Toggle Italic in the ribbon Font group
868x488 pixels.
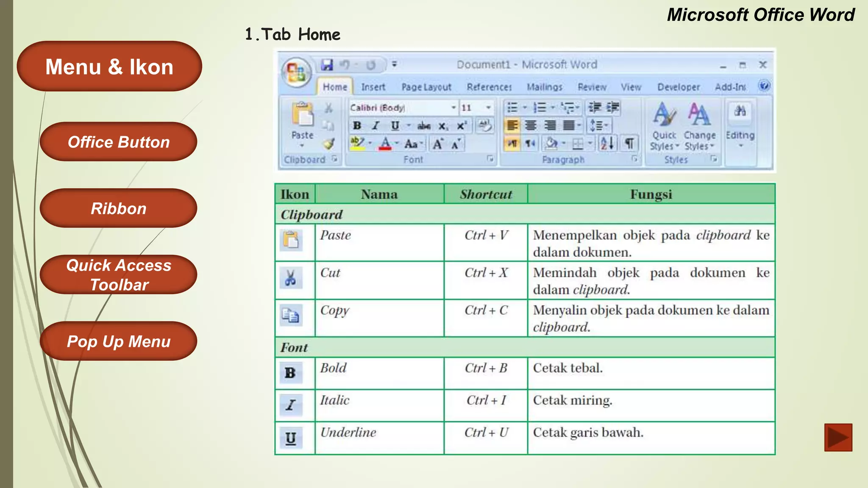coord(376,126)
